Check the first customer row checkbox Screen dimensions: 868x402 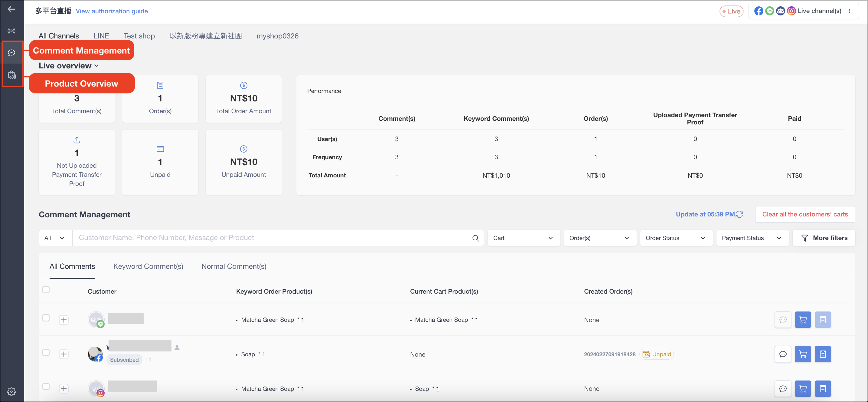coord(46,318)
